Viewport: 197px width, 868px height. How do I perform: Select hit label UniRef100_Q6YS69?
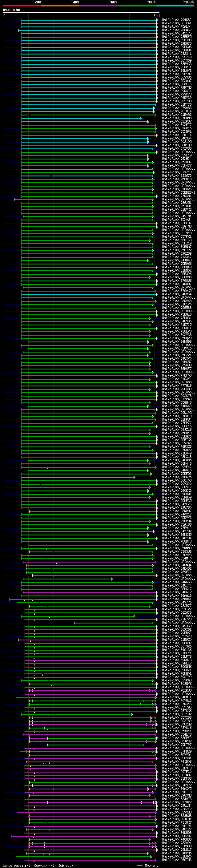click(177, 60)
